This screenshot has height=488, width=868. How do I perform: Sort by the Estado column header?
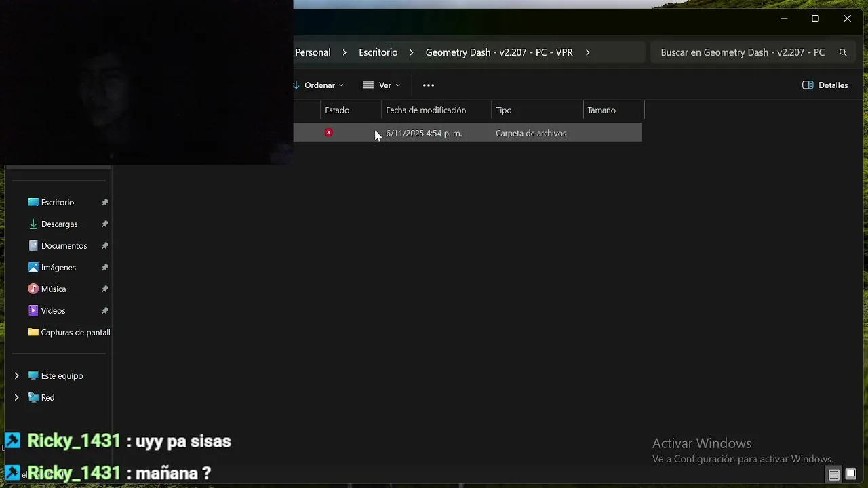[351, 110]
